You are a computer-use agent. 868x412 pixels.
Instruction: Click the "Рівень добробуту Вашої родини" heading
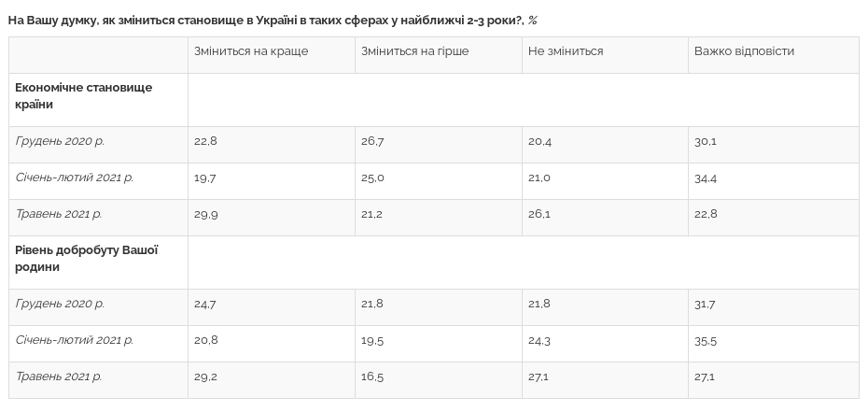pyautogui.click(x=87, y=258)
